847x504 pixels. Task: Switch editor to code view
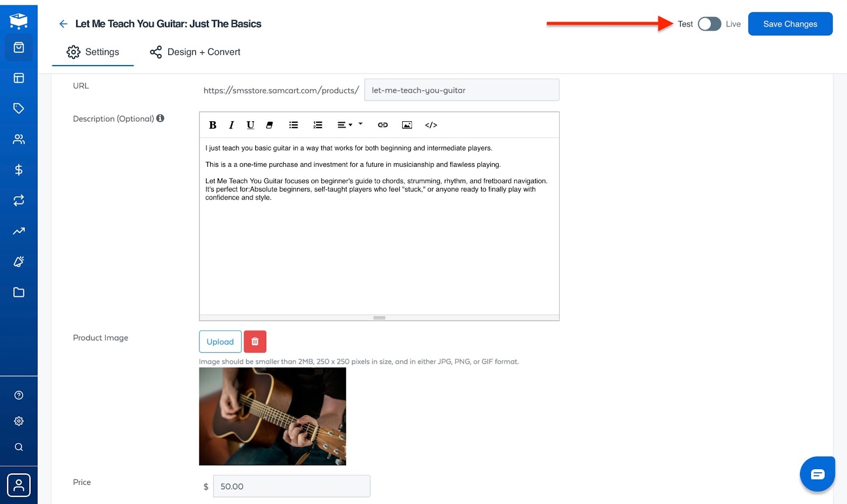[x=431, y=125]
